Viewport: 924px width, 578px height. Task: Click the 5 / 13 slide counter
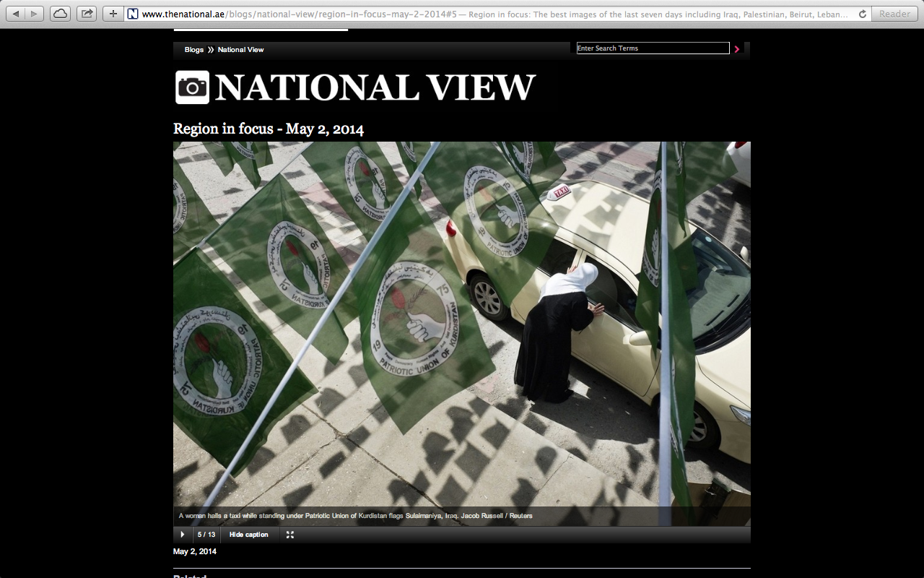206,535
